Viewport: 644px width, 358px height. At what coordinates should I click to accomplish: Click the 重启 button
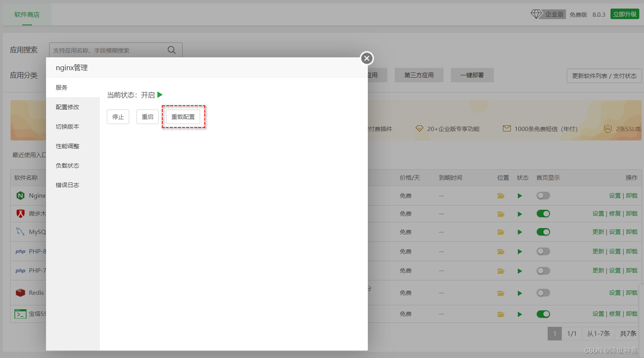tap(147, 117)
